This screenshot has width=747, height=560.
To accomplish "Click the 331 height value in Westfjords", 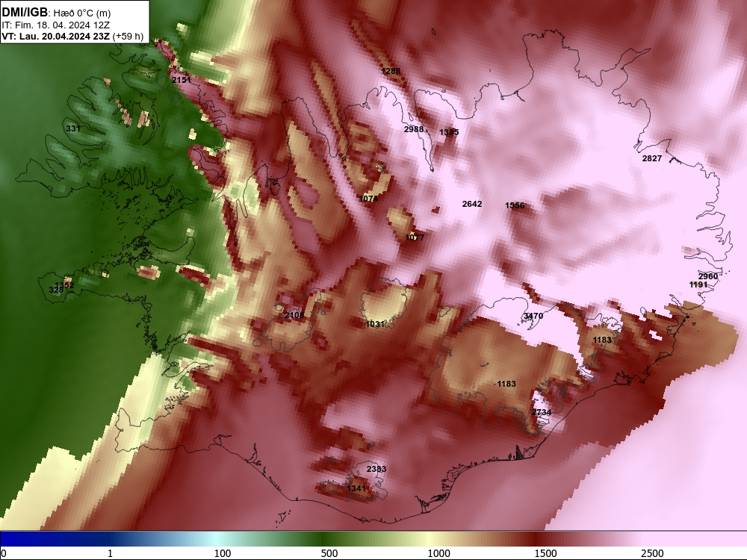I will click(73, 128).
